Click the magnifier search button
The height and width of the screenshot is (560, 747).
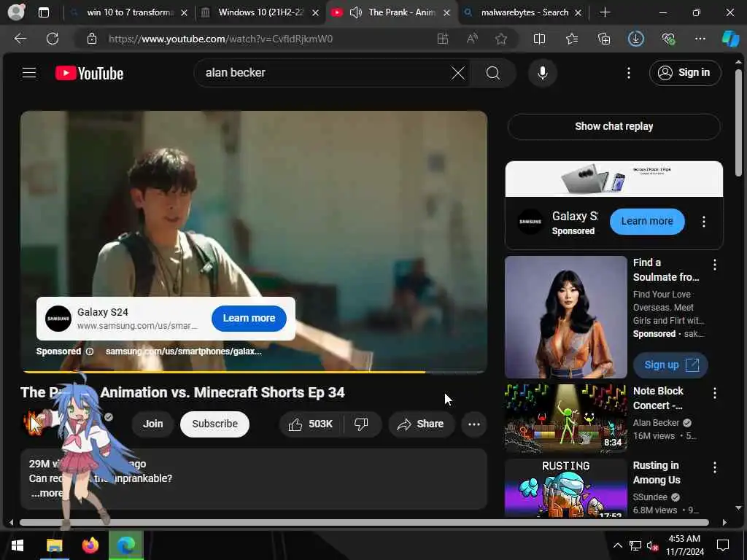click(493, 73)
